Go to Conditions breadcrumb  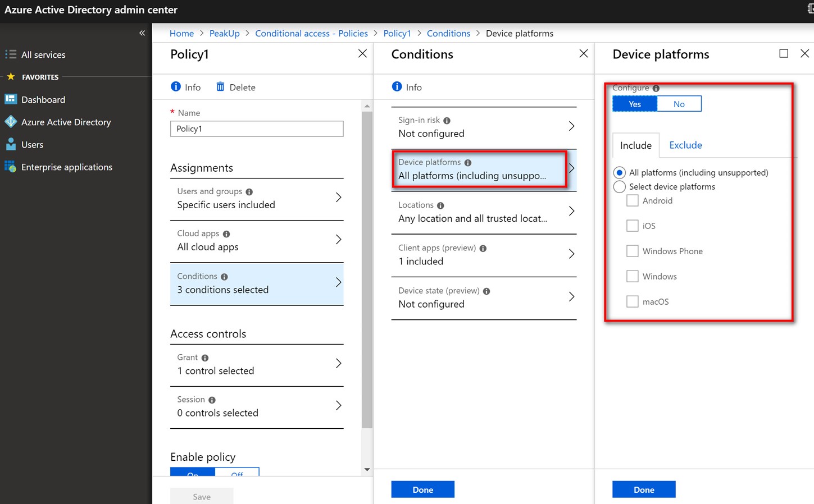[x=448, y=33]
